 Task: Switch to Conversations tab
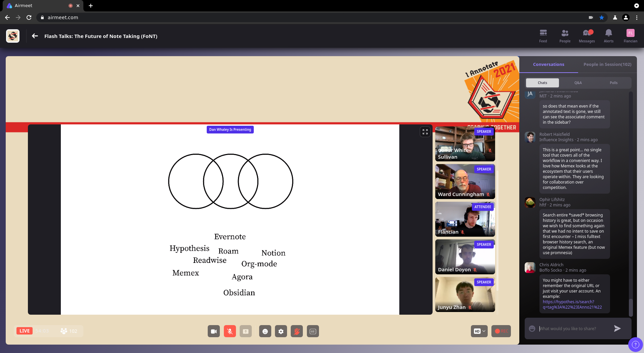[549, 64]
